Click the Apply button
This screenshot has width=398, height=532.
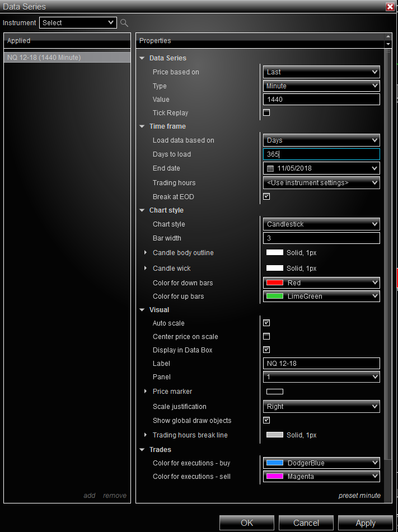[x=366, y=523]
